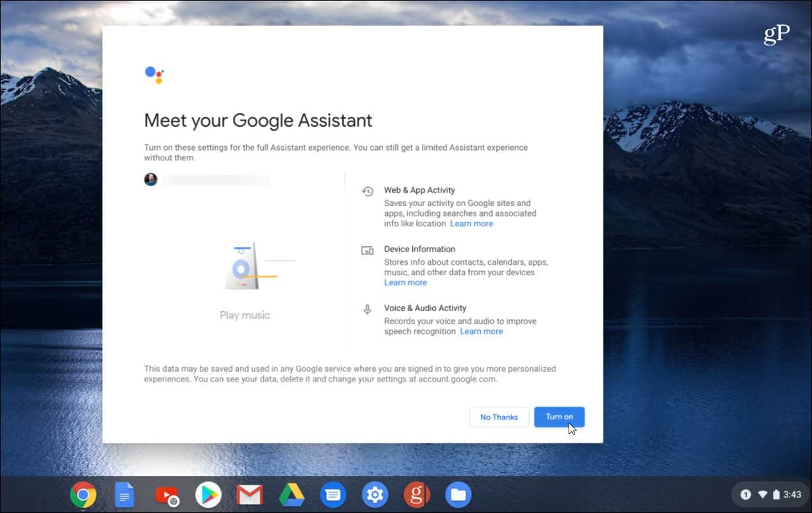Launch Gmail from the shelf
The height and width of the screenshot is (513, 812).
249,495
